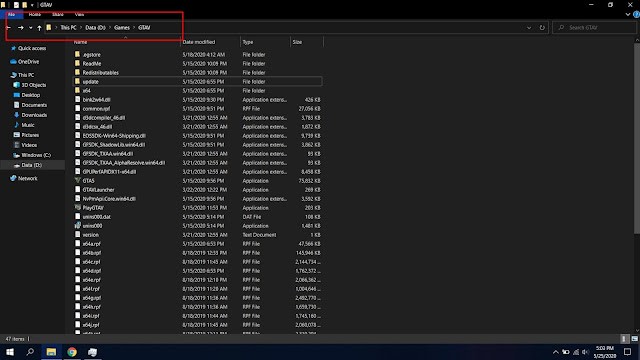Switch to large icons view layout
This screenshot has height=360, width=640.
click(634, 339)
